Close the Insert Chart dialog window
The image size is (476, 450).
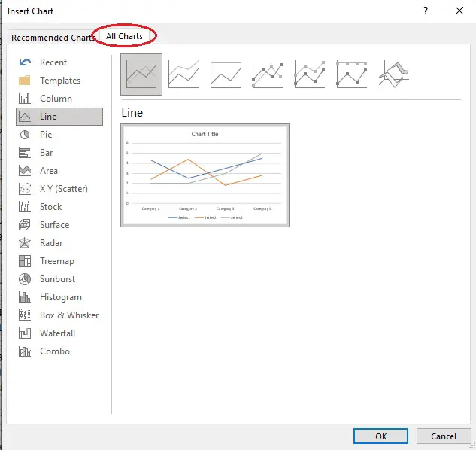coord(459,11)
